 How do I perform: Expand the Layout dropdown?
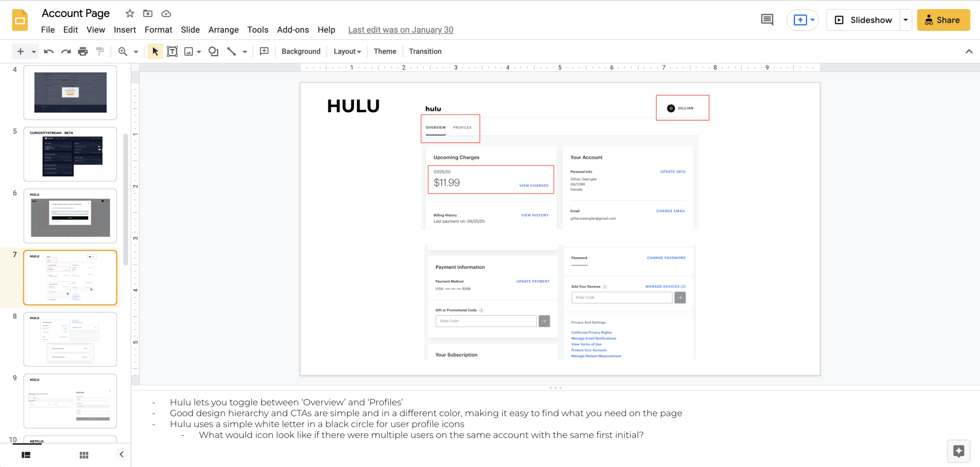[347, 51]
